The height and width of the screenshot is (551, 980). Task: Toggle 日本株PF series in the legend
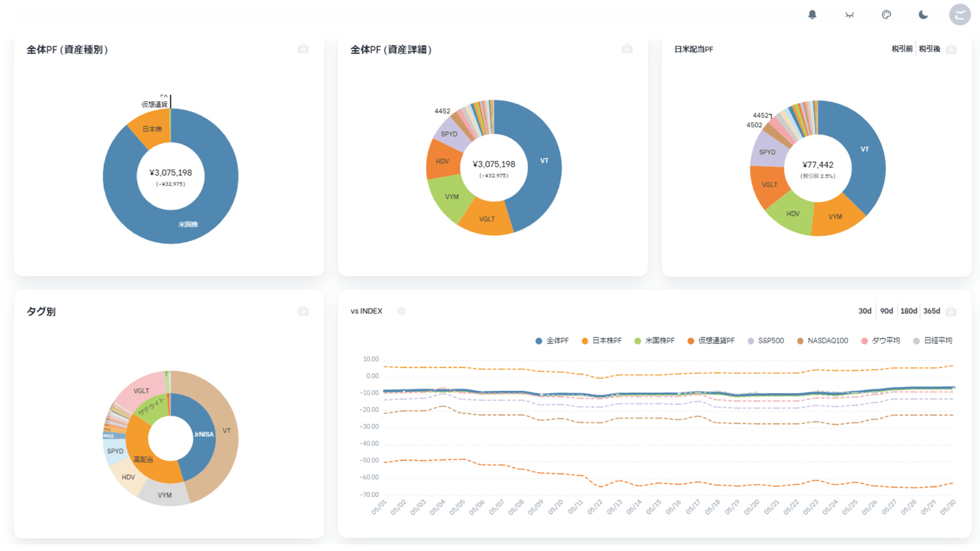(x=602, y=341)
